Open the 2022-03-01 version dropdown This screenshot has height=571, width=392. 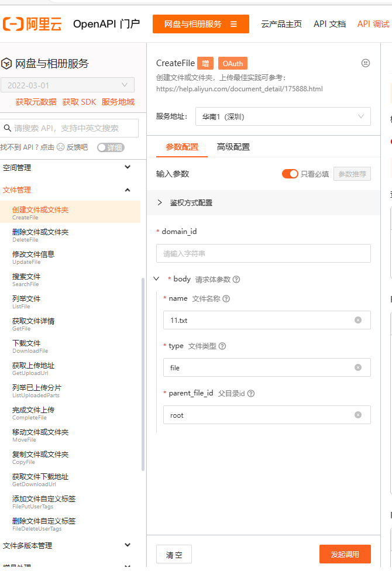(67, 85)
